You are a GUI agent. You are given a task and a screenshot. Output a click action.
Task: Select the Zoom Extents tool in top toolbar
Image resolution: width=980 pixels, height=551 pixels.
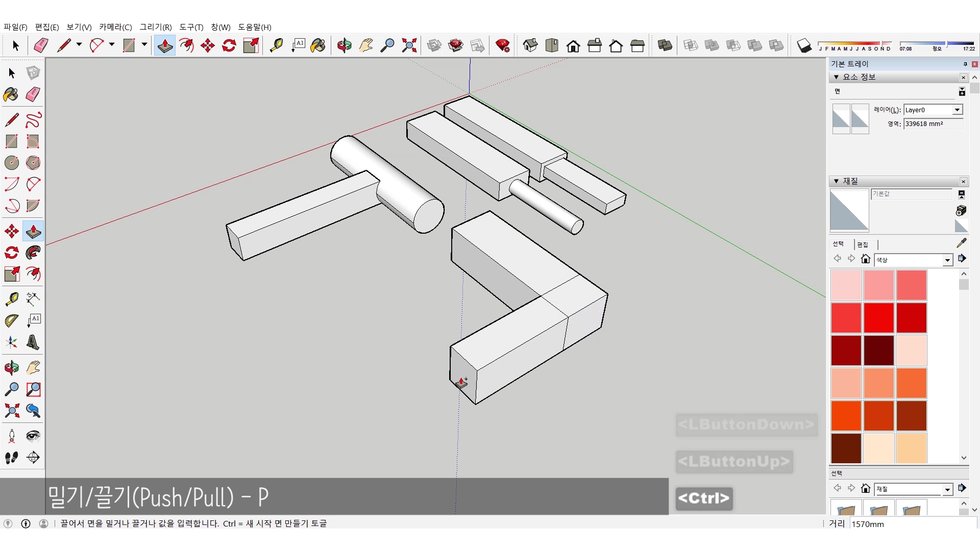click(409, 46)
